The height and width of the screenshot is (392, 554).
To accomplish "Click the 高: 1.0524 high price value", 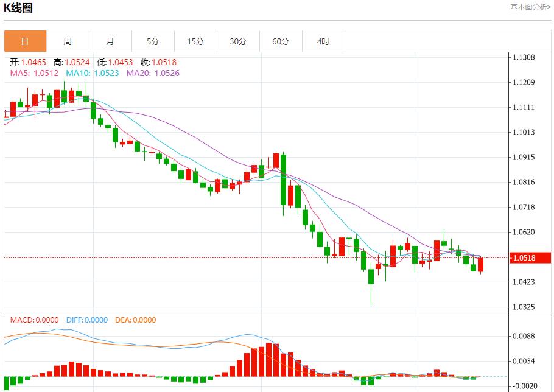I will point(71,62).
